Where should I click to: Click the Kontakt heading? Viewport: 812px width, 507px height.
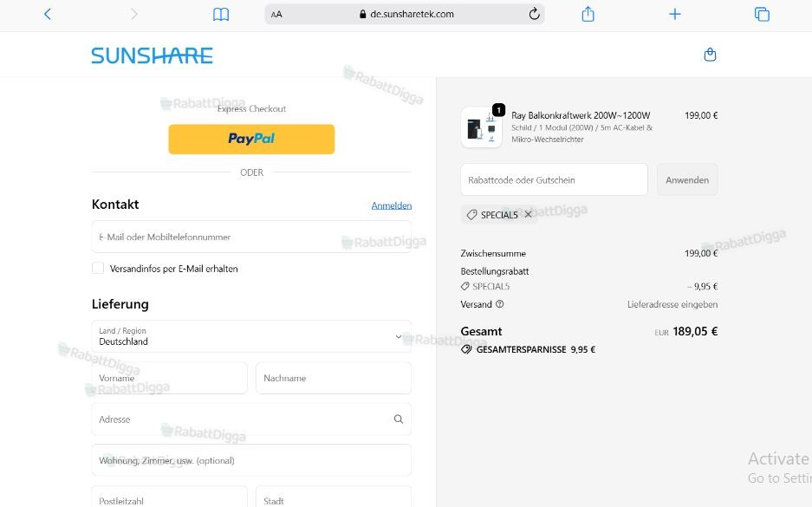115,204
